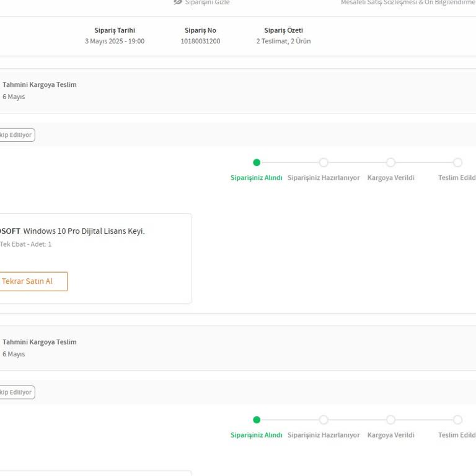Click the order number 10180031200
The image size is (476, 476).
pyautogui.click(x=200, y=42)
